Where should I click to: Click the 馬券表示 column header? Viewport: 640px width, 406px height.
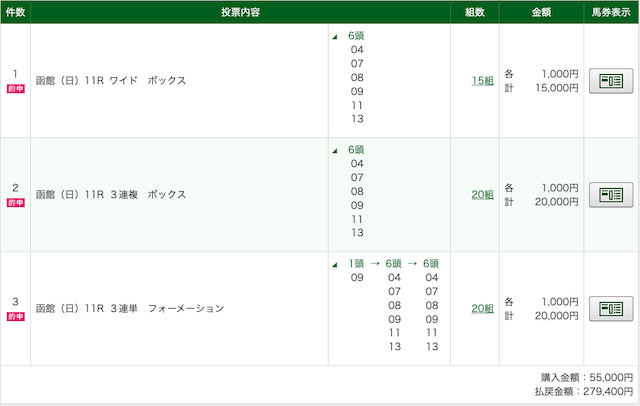(611, 12)
